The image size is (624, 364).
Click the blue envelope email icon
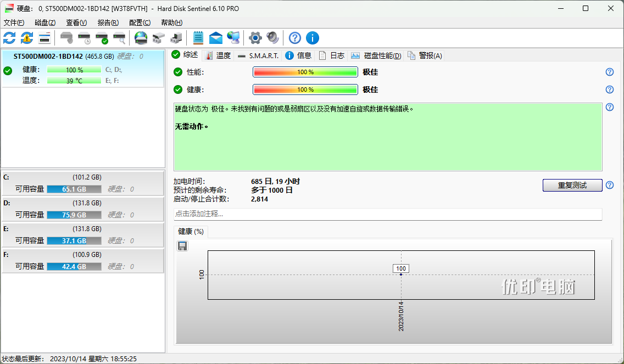[216, 38]
